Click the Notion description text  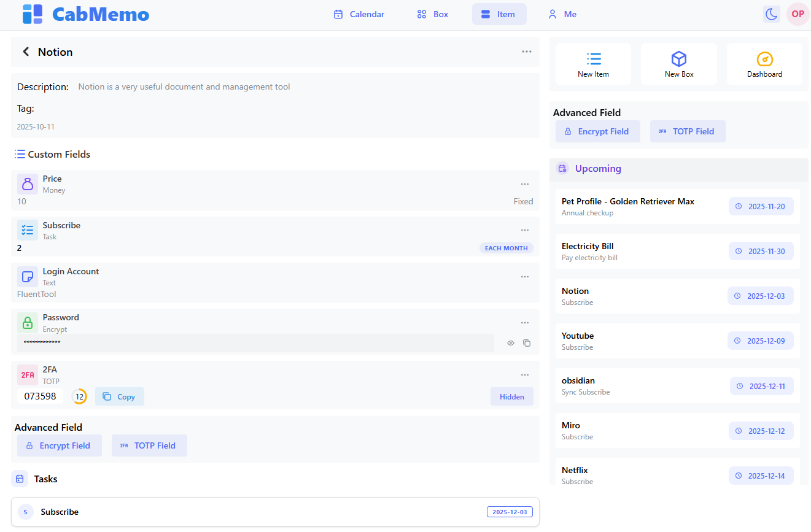pos(184,87)
